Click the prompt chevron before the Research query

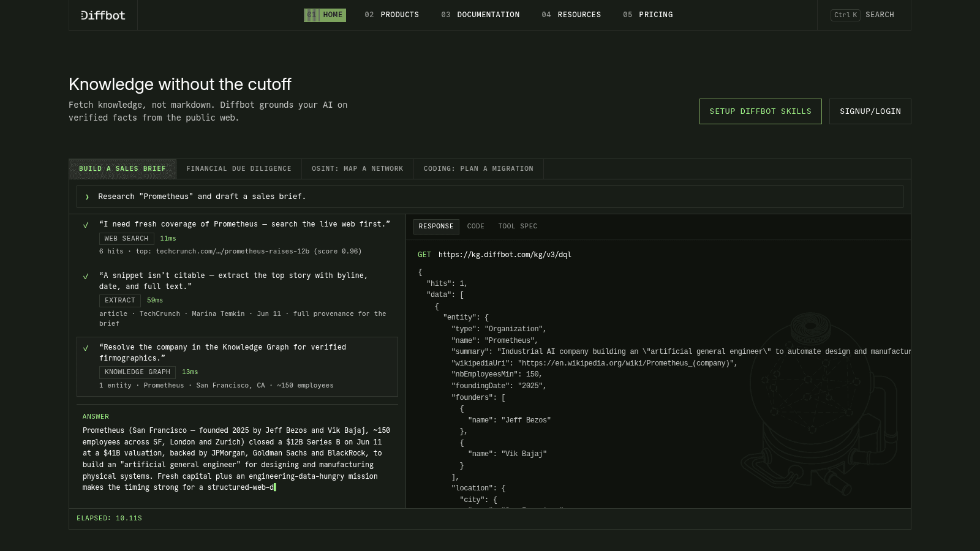87,197
